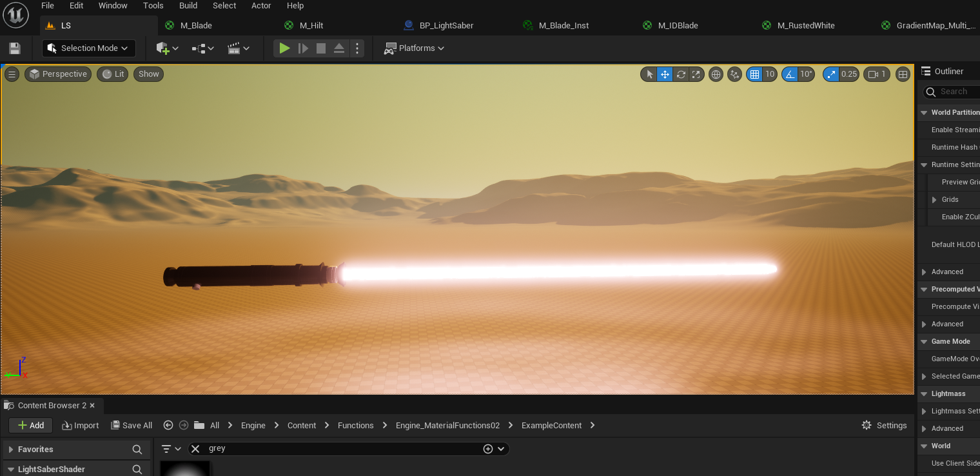Open the Actor menu
Screen dimensions: 980x476
261,6
